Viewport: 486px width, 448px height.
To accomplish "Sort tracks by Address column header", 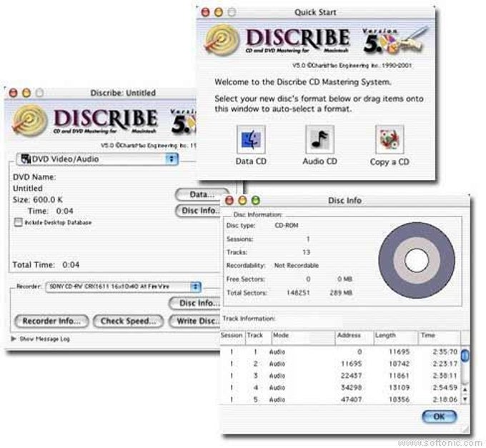I will 354,337.
